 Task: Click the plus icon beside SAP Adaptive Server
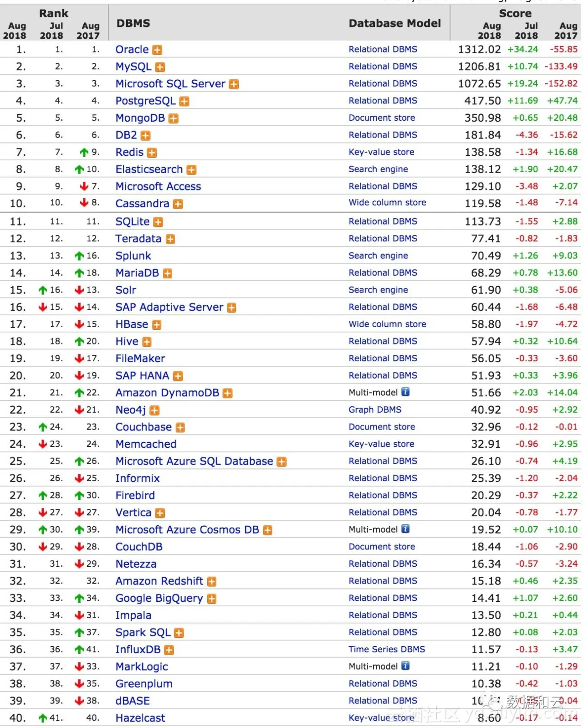[x=231, y=308]
